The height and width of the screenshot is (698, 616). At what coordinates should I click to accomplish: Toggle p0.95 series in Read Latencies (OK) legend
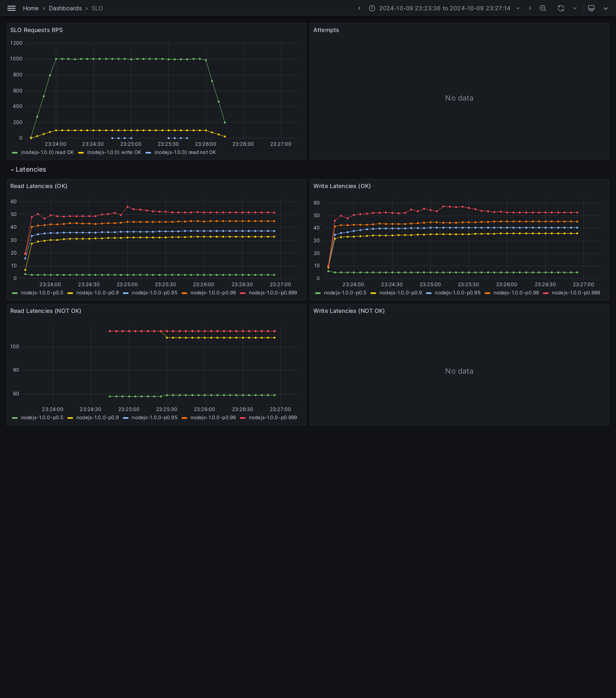point(154,293)
